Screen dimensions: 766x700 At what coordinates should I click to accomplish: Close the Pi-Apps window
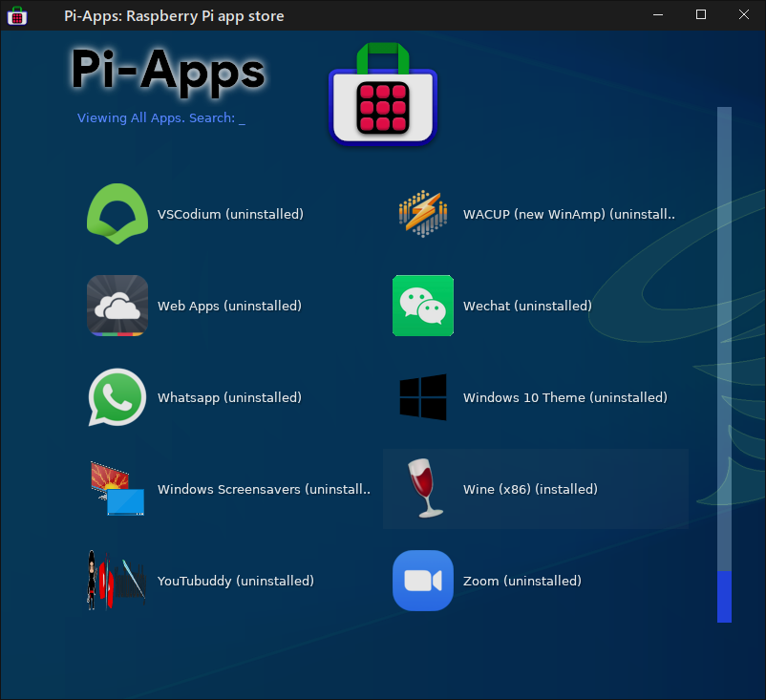coord(743,15)
